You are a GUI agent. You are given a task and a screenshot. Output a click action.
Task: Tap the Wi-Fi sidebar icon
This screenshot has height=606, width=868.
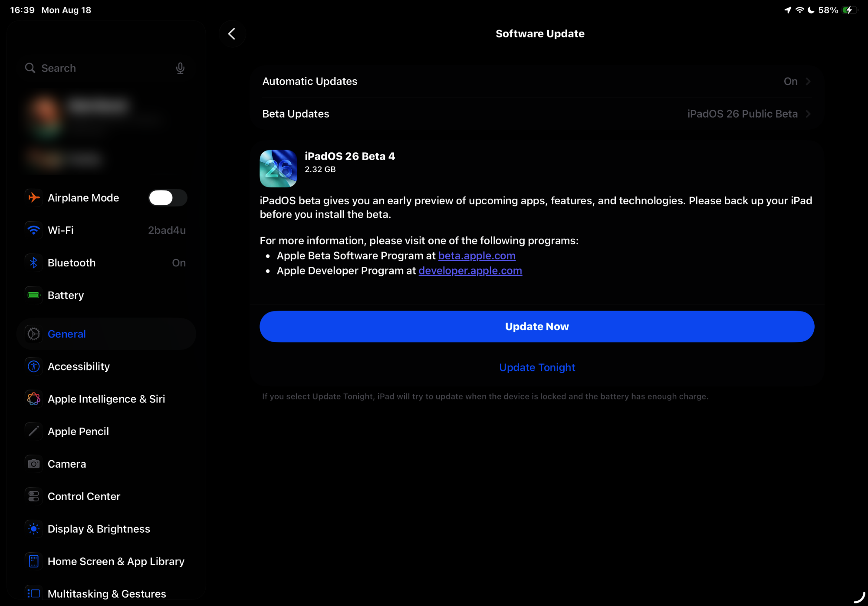pyautogui.click(x=33, y=230)
